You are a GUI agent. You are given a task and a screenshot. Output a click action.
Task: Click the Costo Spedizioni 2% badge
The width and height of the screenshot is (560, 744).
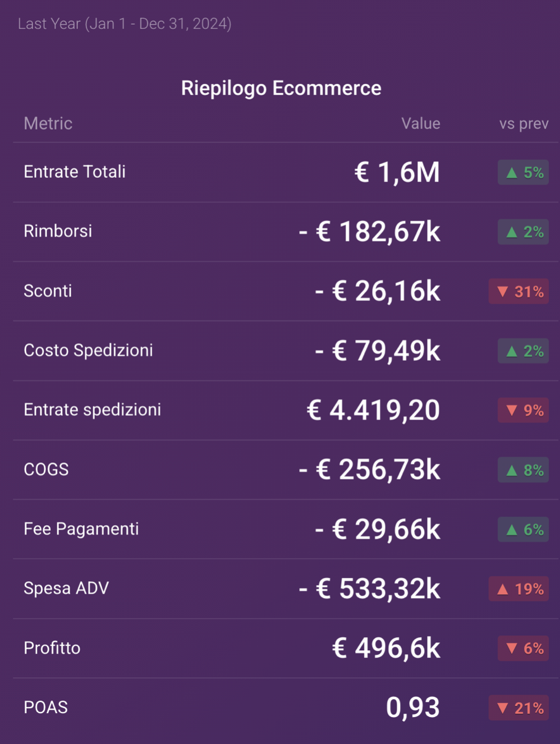(x=523, y=351)
